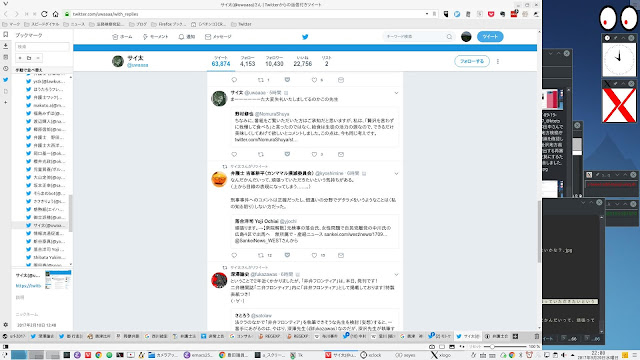Reply to サイ太's tweet quoting 野村修也
Viewport: 640px width, 360px height.
pos(234,154)
